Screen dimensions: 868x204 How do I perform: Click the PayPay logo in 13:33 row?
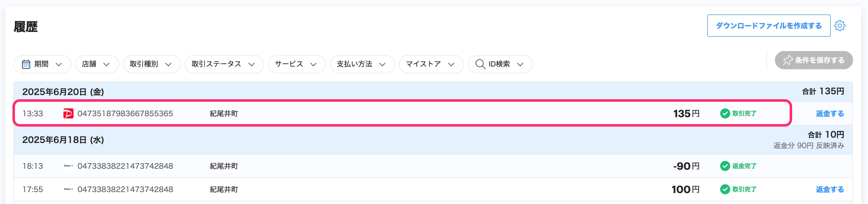pyautogui.click(x=68, y=114)
